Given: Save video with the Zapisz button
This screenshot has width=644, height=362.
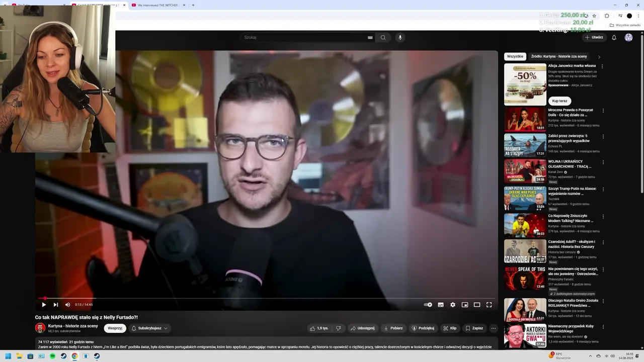Looking at the screenshot, I should point(474,328).
